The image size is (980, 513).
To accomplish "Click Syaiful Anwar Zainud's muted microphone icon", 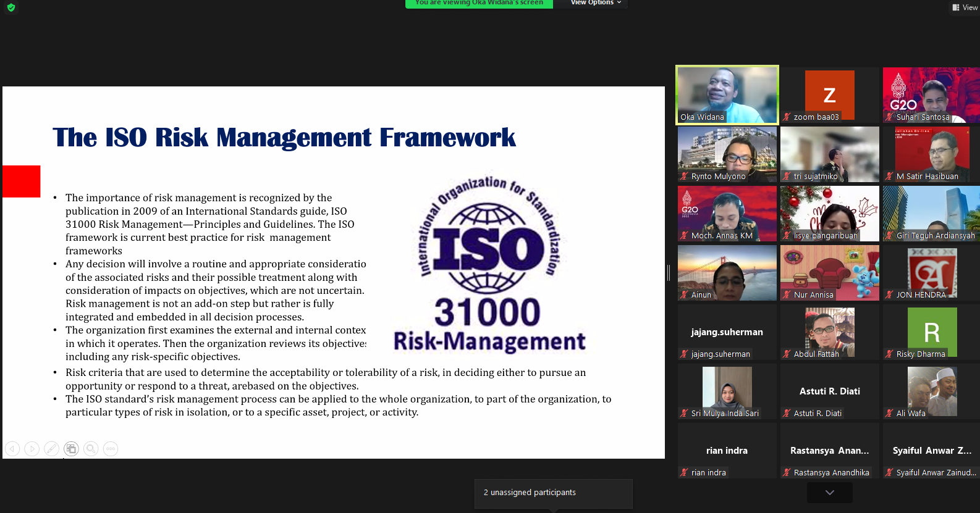I will coord(889,472).
